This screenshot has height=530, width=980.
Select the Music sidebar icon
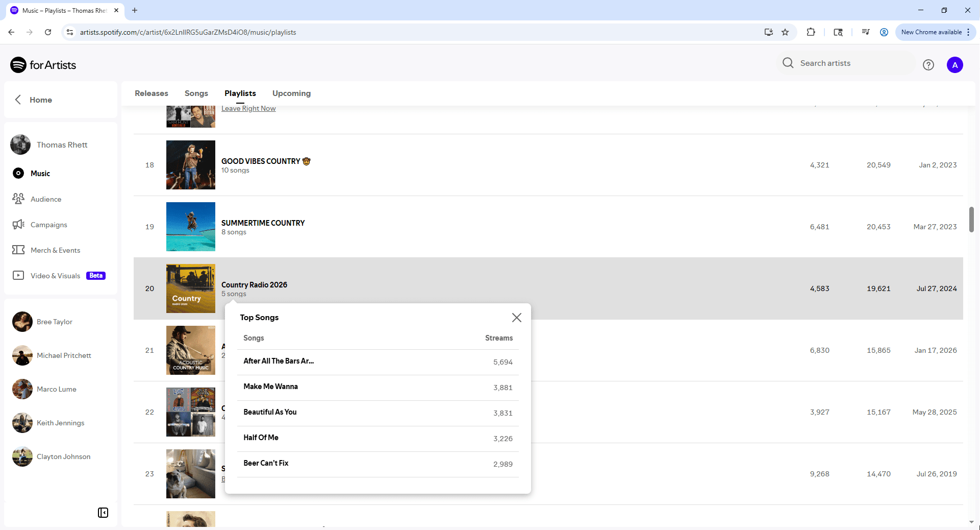coord(18,173)
